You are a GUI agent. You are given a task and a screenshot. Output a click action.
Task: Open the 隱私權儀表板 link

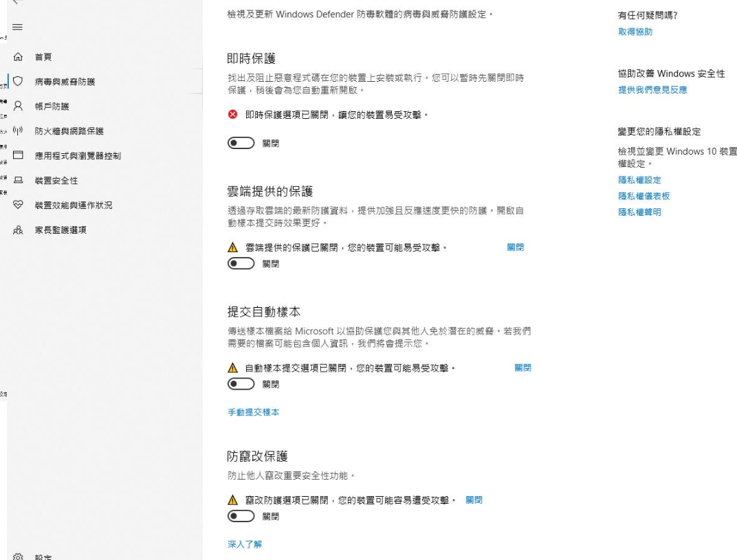point(644,196)
